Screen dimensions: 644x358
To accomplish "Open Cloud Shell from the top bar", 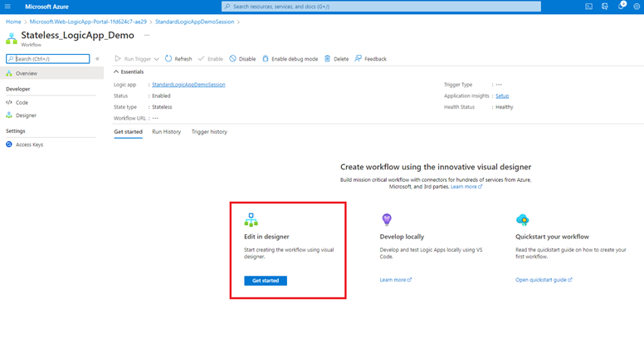I will click(x=588, y=7).
